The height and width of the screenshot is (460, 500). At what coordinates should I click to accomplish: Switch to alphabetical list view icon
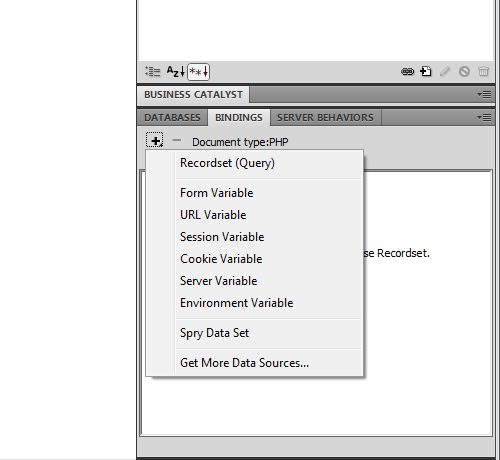point(175,72)
